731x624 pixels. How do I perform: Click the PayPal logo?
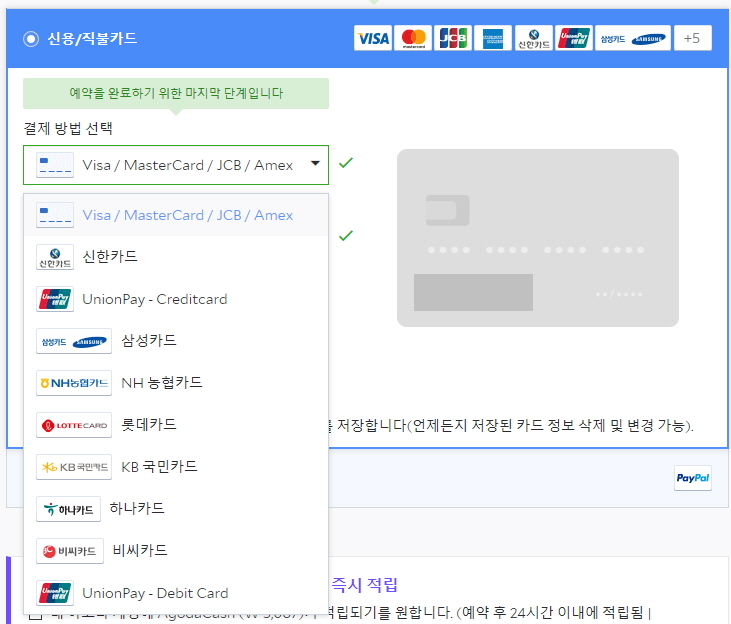(693, 478)
